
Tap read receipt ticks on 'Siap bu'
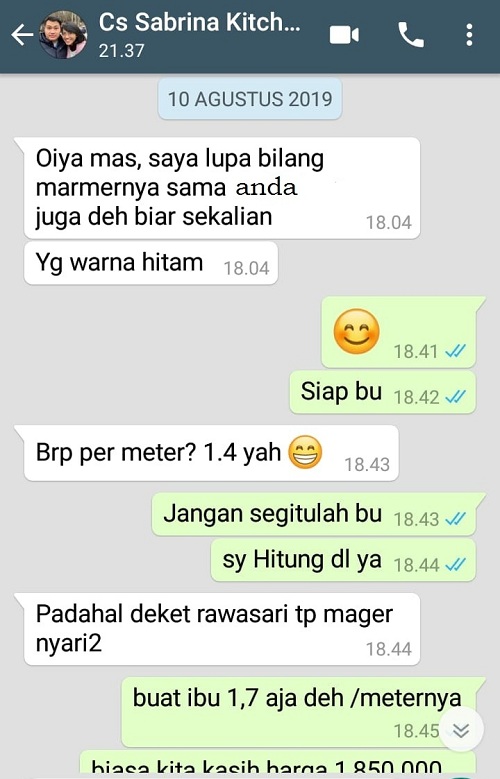point(455,396)
